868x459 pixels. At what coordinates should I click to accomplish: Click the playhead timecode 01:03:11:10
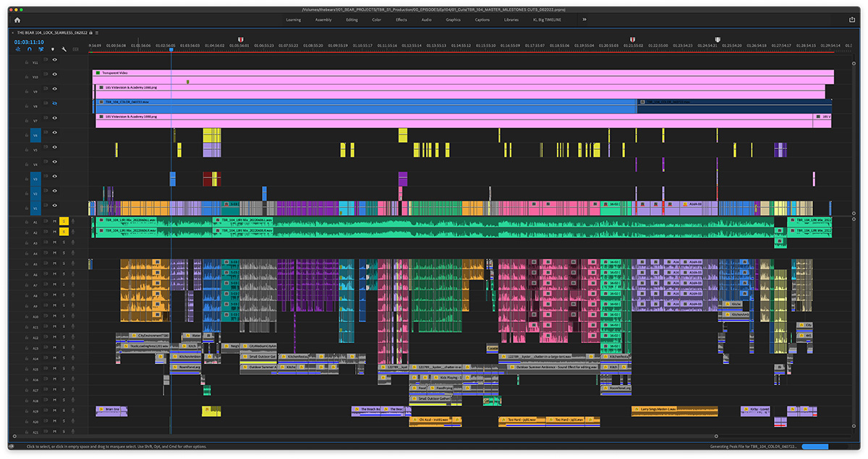(29, 41)
